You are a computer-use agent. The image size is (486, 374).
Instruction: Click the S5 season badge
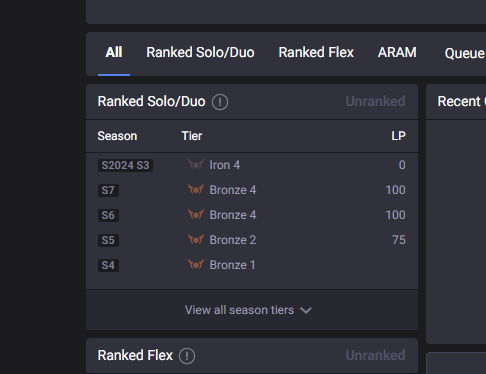click(x=108, y=240)
